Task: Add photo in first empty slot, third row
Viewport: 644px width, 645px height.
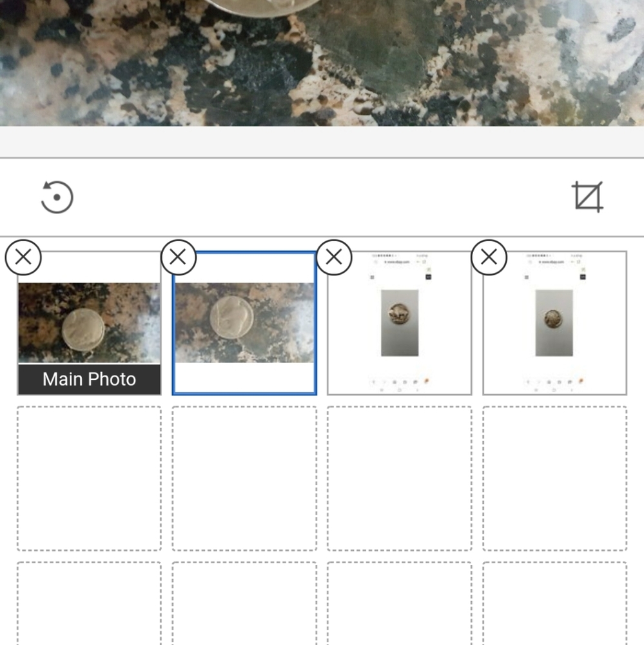Action: click(x=89, y=604)
